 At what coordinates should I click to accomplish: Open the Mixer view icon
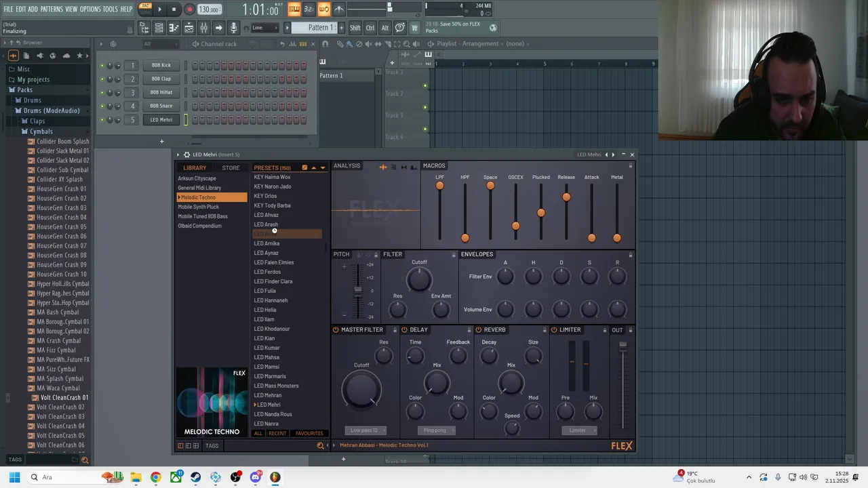tap(203, 28)
